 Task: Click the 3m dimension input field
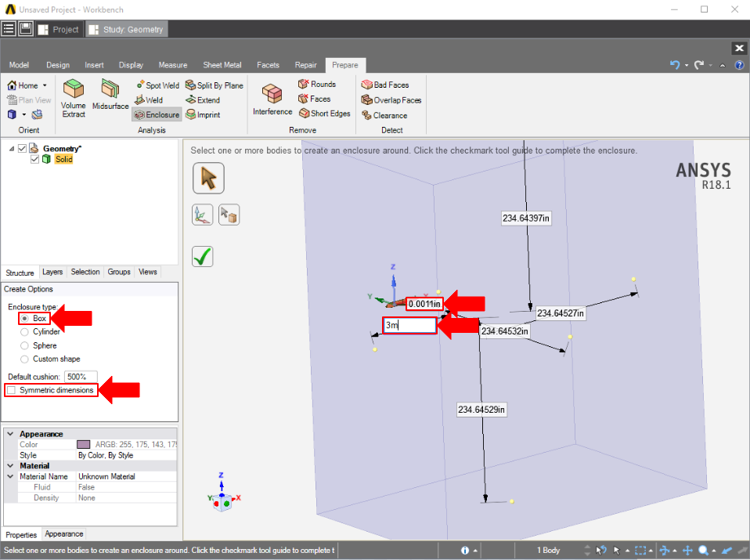click(410, 325)
